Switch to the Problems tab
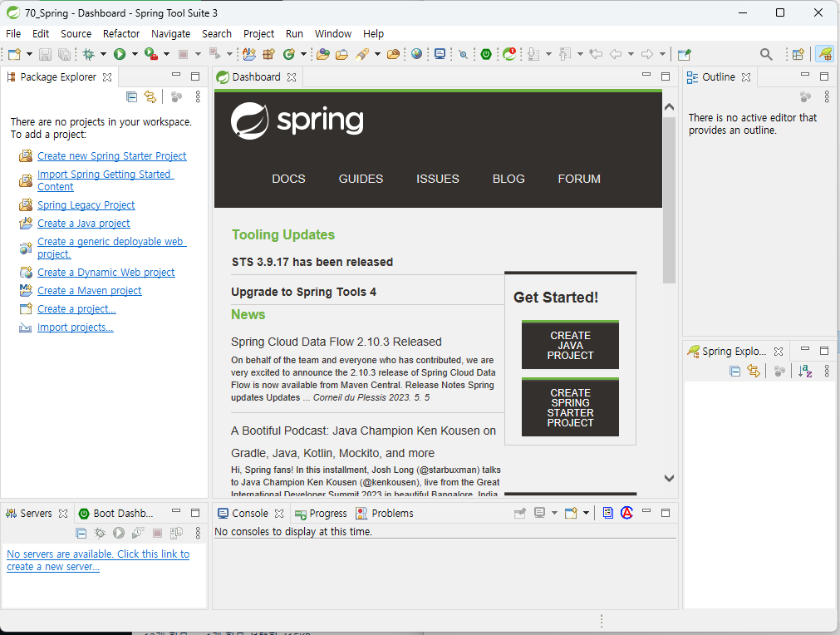The width and height of the screenshot is (840, 635). 385,514
